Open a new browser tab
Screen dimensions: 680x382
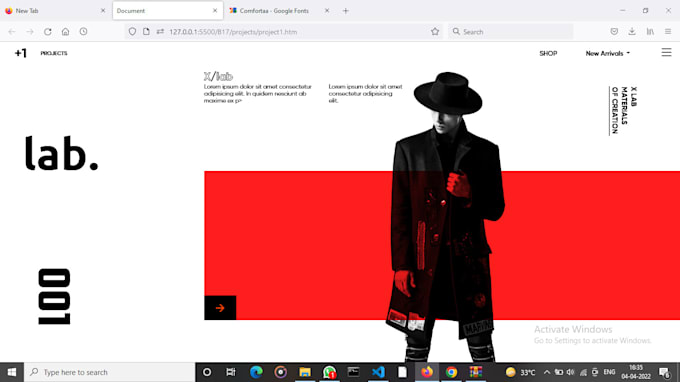point(346,11)
